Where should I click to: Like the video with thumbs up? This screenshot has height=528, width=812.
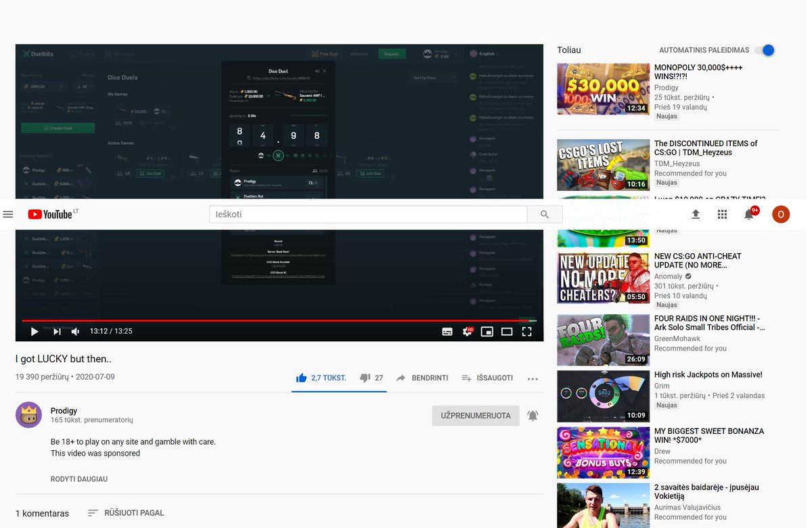pyautogui.click(x=302, y=378)
